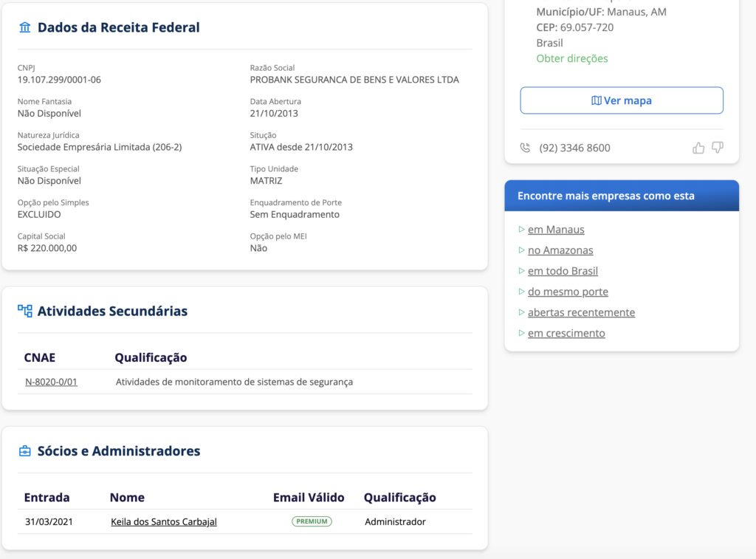Image resolution: width=756 pixels, height=559 pixels.
Task: Open Keila dos Santos Carbajal profile
Action: [x=164, y=521]
